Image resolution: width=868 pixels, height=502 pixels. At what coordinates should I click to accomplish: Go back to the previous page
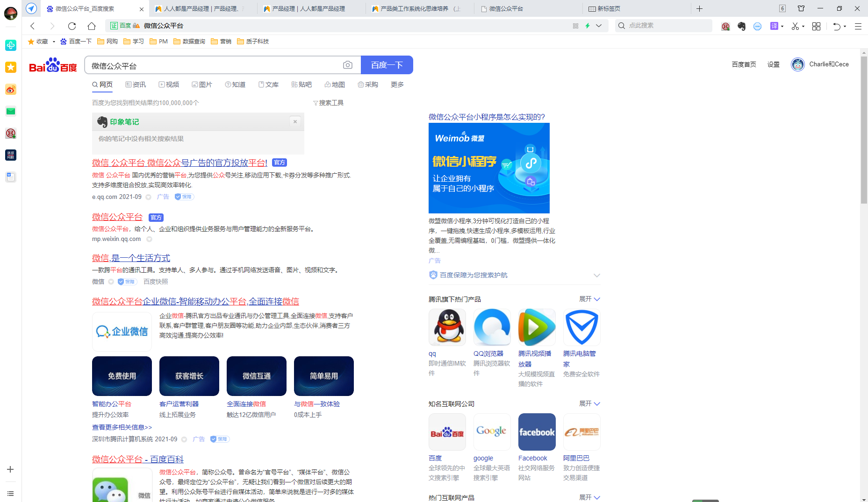[32, 26]
